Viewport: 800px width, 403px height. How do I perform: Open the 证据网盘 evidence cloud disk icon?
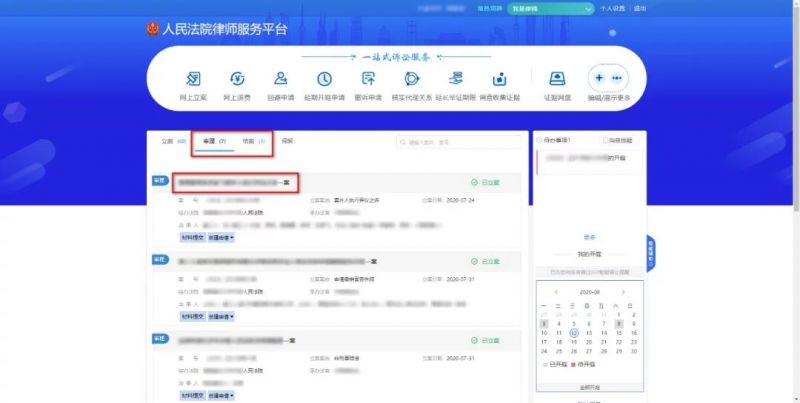click(557, 79)
